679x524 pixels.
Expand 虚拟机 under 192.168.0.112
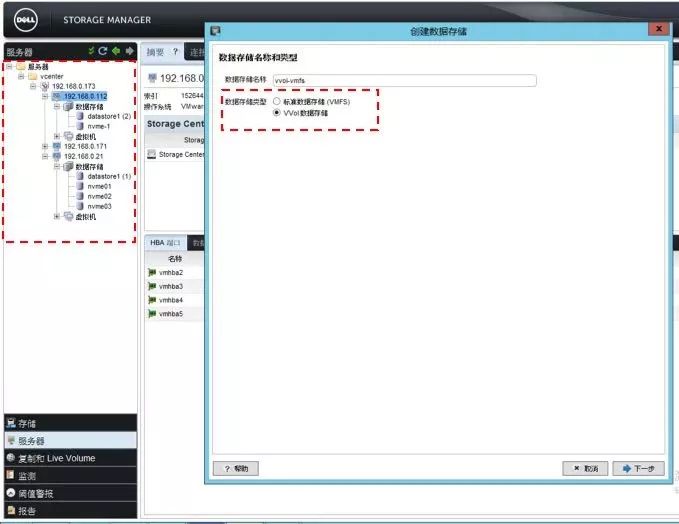[57, 136]
